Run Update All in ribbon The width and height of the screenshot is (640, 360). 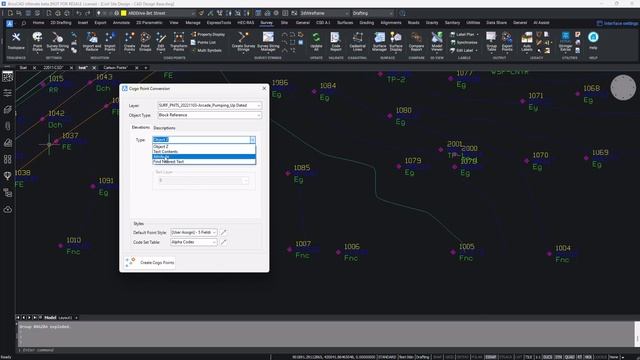coord(316,42)
